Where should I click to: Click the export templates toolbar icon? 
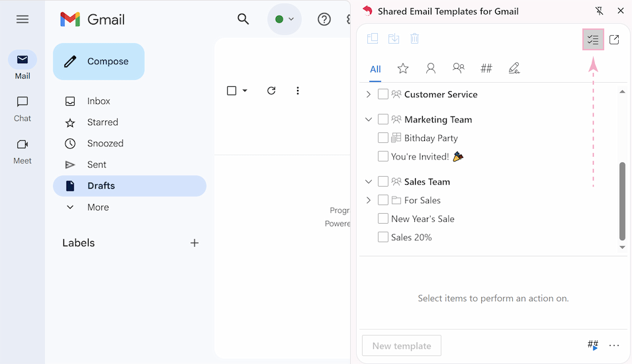point(393,38)
